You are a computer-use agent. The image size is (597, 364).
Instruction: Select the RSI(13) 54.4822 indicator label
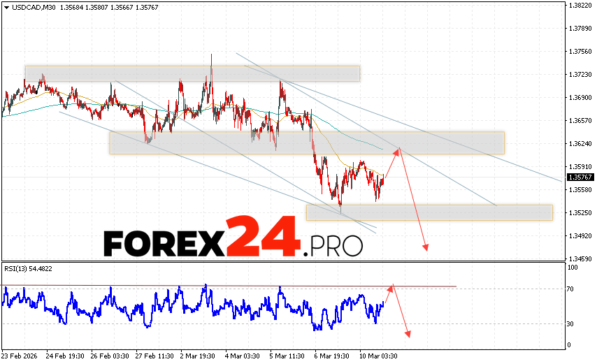[28, 268]
